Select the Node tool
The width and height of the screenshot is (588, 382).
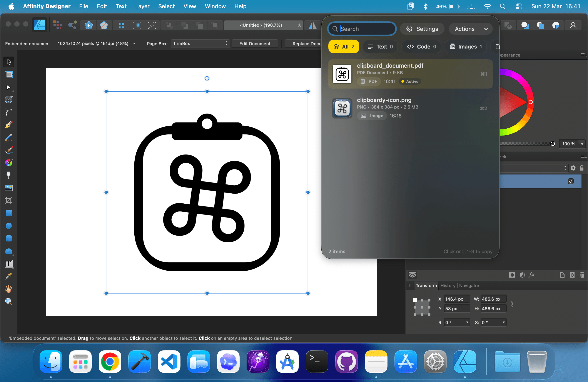(9, 88)
